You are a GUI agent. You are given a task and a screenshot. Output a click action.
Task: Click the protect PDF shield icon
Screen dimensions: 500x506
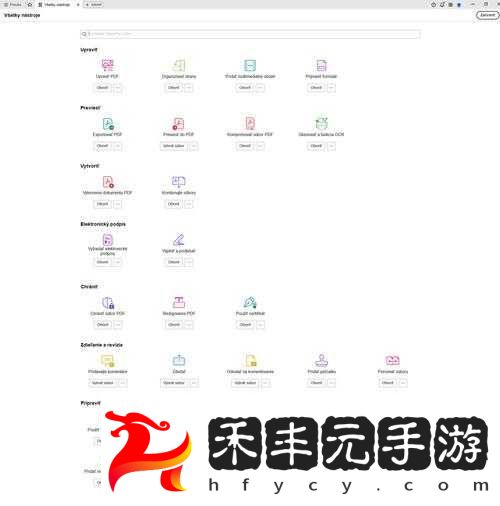click(x=108, y=303)
